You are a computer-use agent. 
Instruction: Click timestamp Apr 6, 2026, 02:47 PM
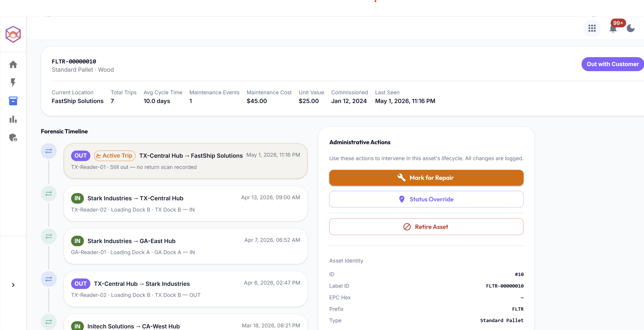click(x=272, y=283)
